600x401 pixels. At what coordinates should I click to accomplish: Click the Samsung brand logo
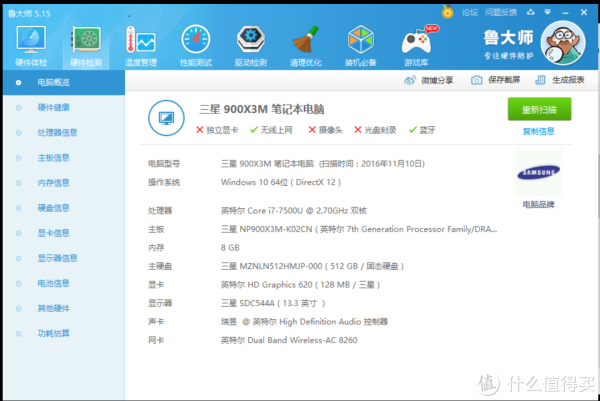click(538, 173)
